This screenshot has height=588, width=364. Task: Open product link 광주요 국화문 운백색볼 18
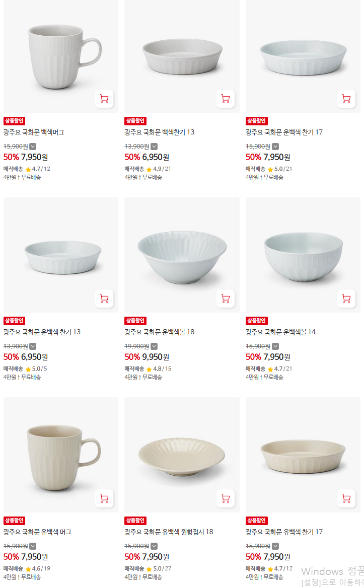159,332
